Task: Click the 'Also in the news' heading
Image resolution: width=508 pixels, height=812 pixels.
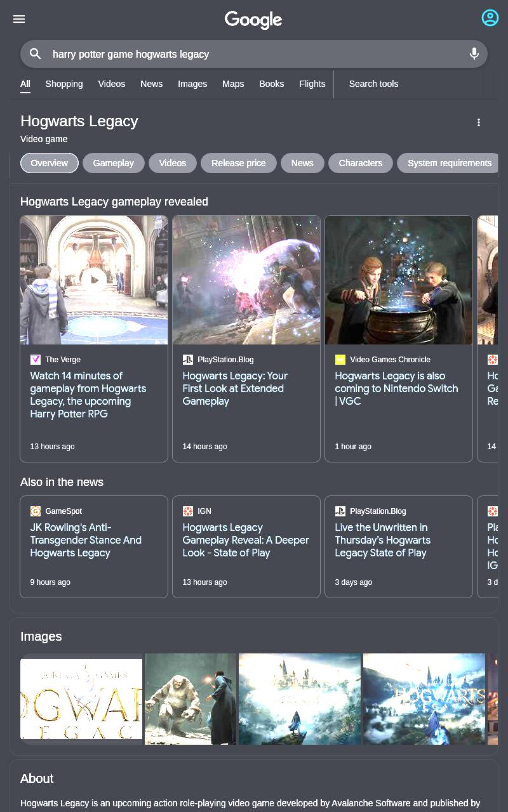Action: click(62, 482)
